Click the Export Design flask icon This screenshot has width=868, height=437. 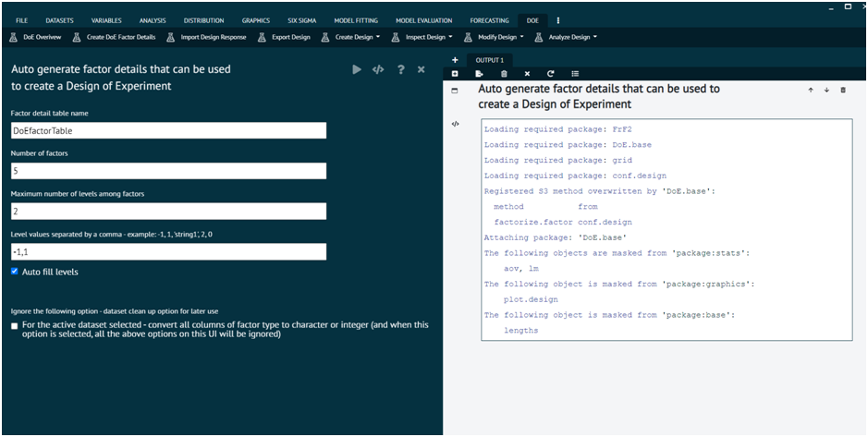point(262,38)
